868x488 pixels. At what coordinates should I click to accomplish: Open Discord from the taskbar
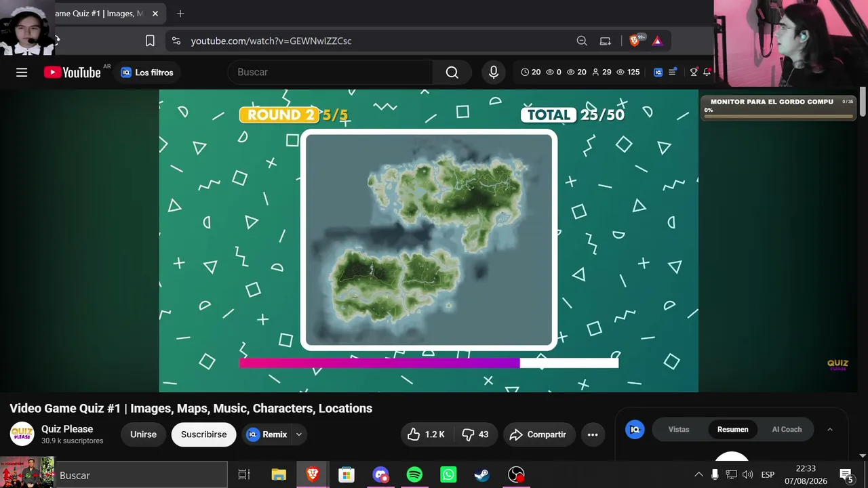point(380,475)
